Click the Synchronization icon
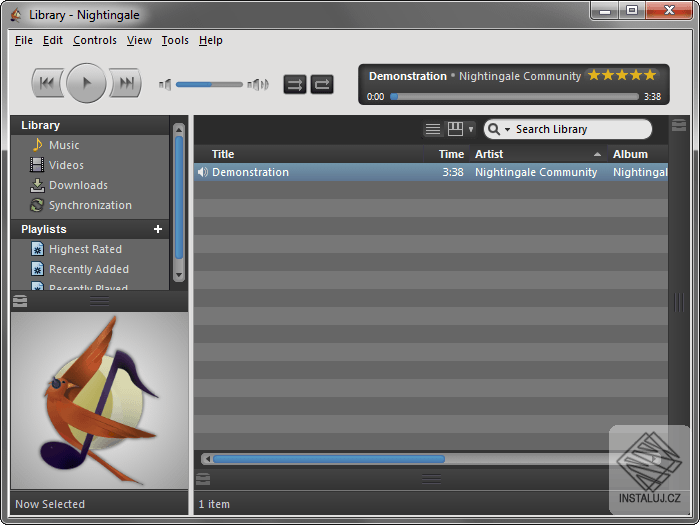Viewport: 700px width, 525px height. 37,205
